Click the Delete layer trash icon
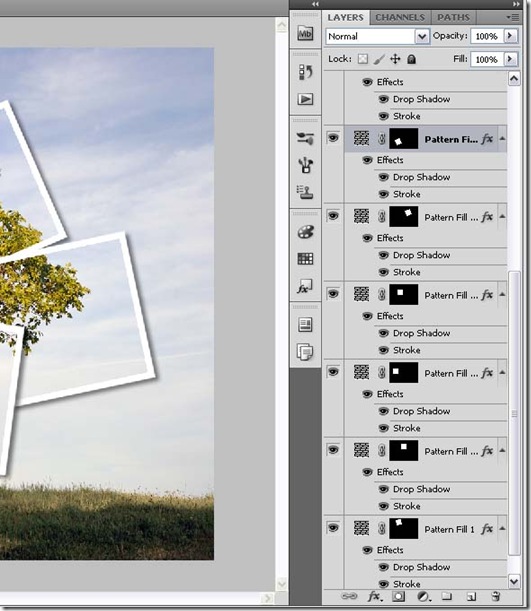Screen dimensions: 531x611 pyautogui.click(x=496, y=596)
